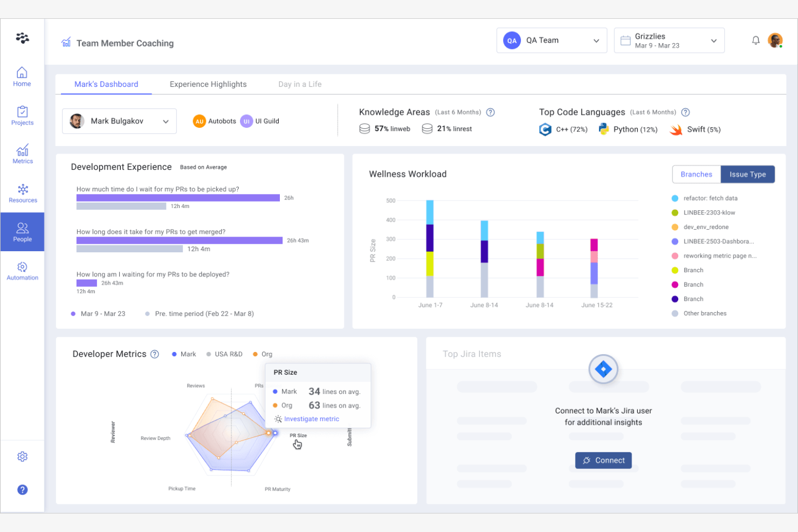This screenshot has width=798, height=532.
Task: Open the Grizzlies date range dropdown
Action: click(x=669, y=40)
